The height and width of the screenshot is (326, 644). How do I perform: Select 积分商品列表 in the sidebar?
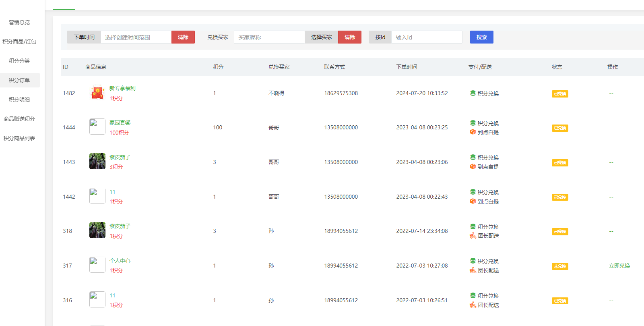[x=19, y=138]
